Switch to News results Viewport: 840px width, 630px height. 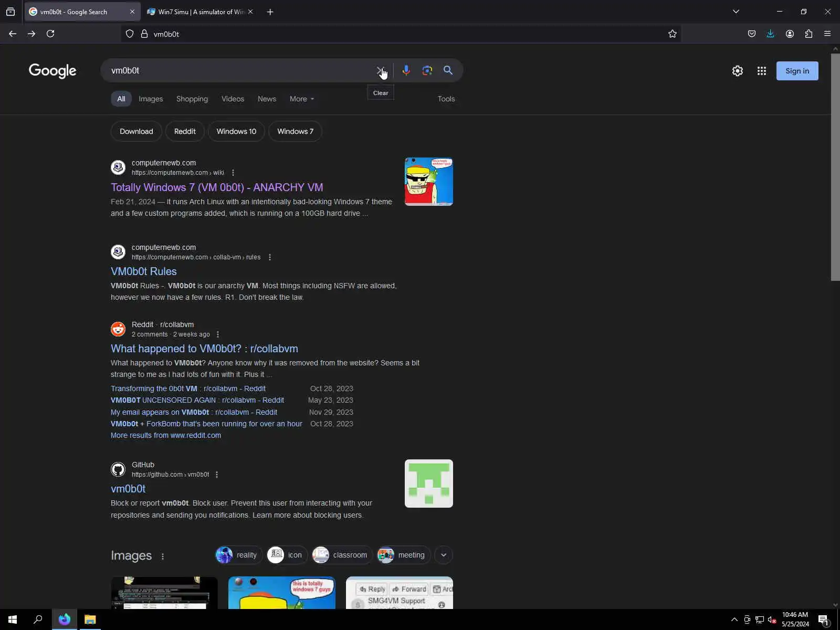tap(267, 99)
